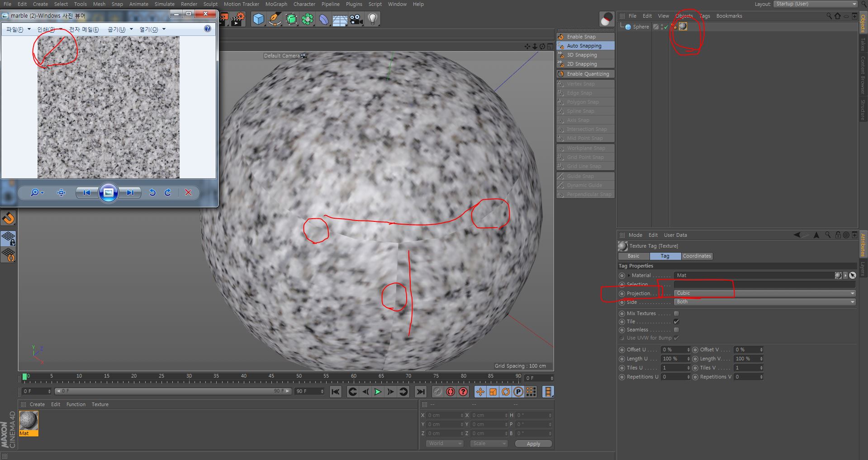The width and height of the screenshot is (868, 460).
Task: Go to the start of animation
Action: coord(335,392)
